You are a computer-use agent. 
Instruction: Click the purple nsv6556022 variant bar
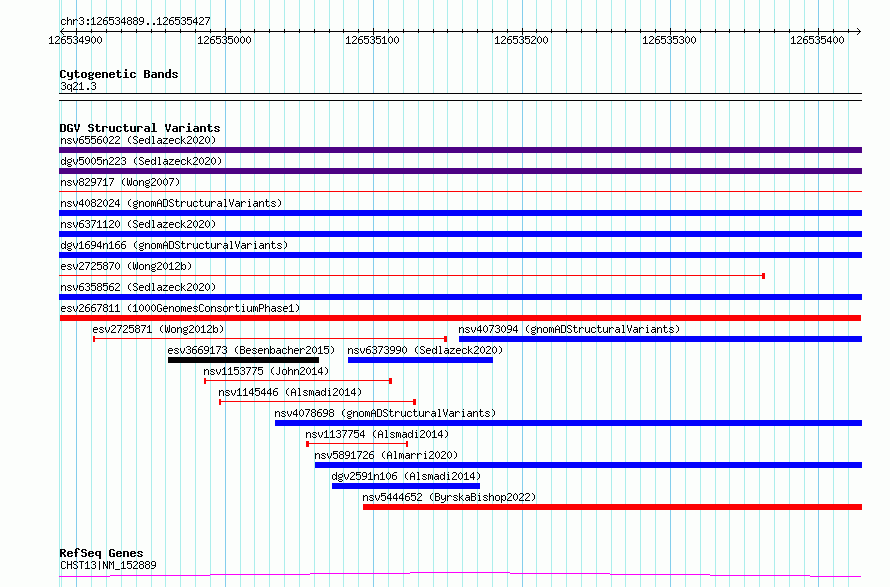[x=460, y=150]
